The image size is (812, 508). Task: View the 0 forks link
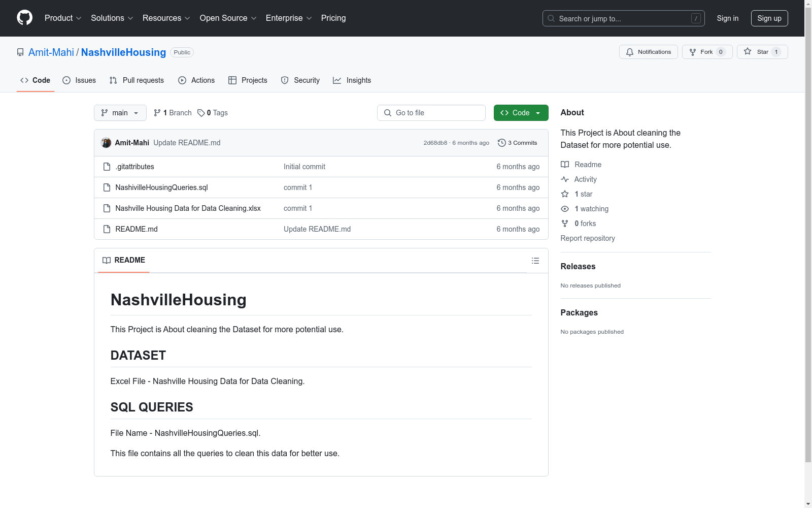click(x=579, y=224)
